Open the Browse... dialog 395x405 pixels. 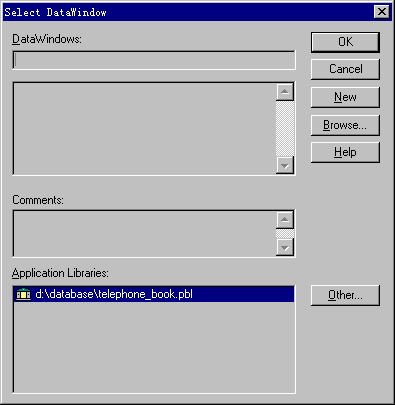click(x=345, y=125)
